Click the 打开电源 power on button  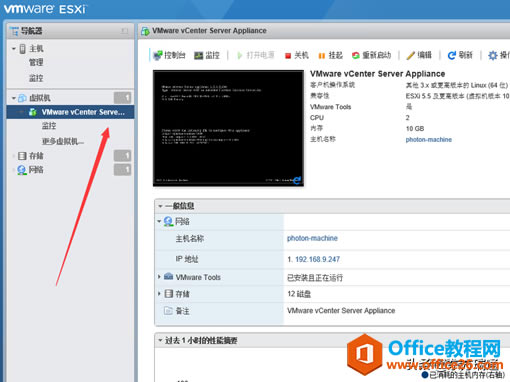pos(256,55)
